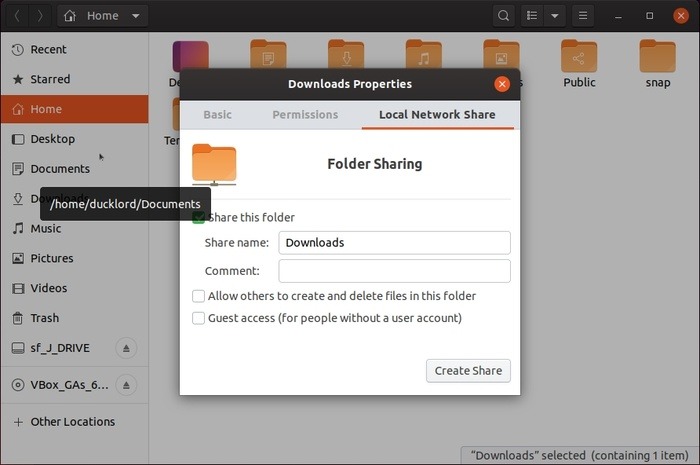700x465 pixels.
Task: Open Videos in the sidebar
Action: pos(75,288)
